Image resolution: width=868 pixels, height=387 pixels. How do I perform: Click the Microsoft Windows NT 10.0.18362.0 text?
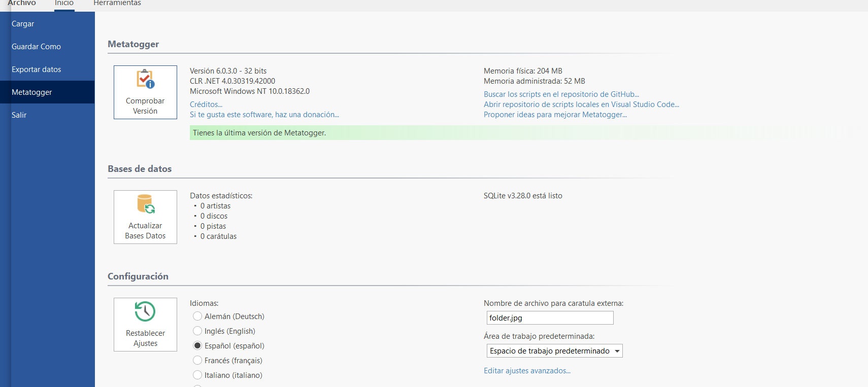tap(250, 91)
